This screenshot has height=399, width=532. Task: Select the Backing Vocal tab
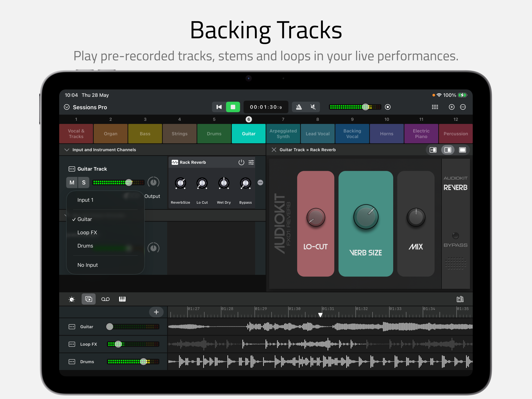(352, 134)
